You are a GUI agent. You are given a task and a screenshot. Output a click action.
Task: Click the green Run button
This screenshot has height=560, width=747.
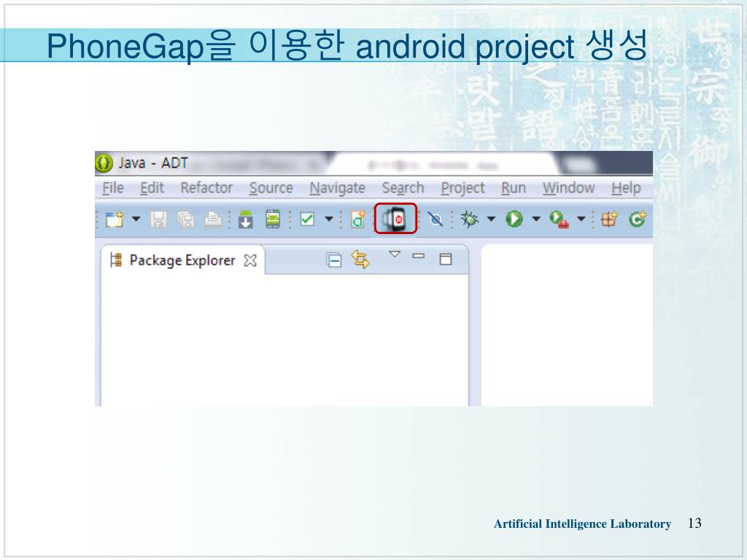tap(514, 219)
